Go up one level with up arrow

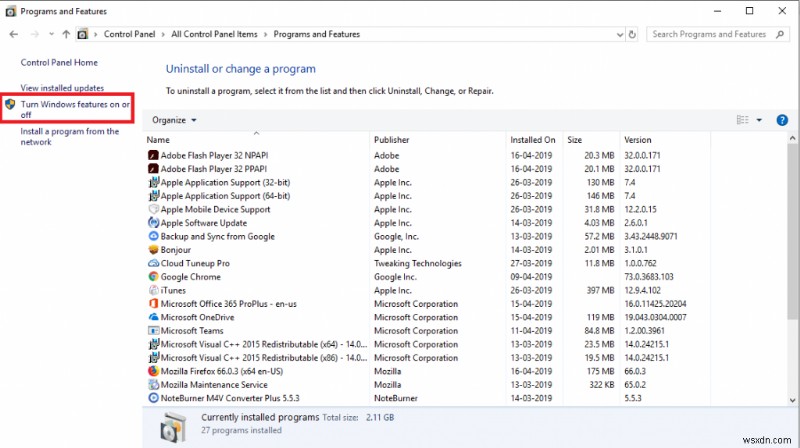click(x=66, y=34)
